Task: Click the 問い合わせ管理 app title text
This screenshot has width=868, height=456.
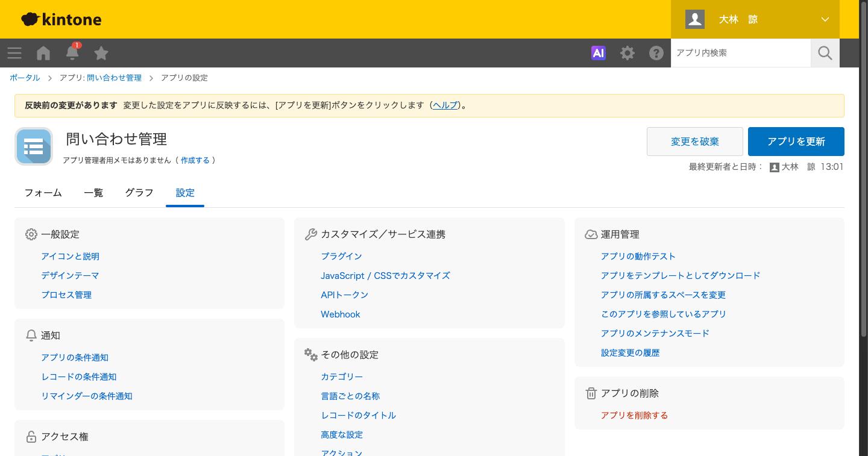Action: pos(116,139)
